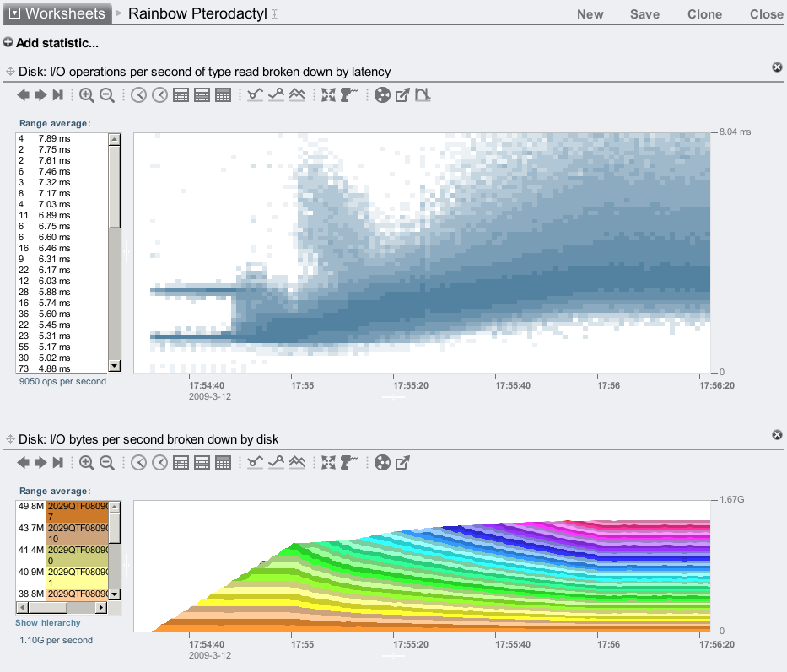Show the minimum line on latency graph

coord(256,95)
